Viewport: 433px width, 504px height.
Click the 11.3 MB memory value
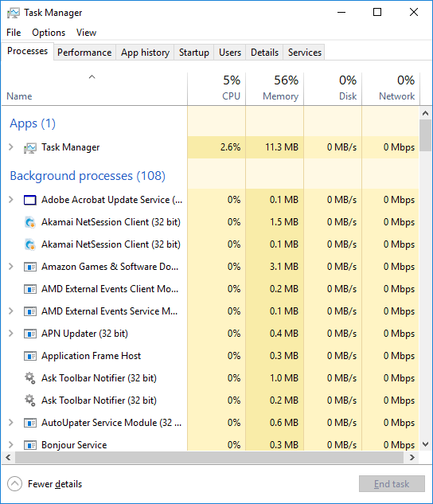[x=282, y=147]
